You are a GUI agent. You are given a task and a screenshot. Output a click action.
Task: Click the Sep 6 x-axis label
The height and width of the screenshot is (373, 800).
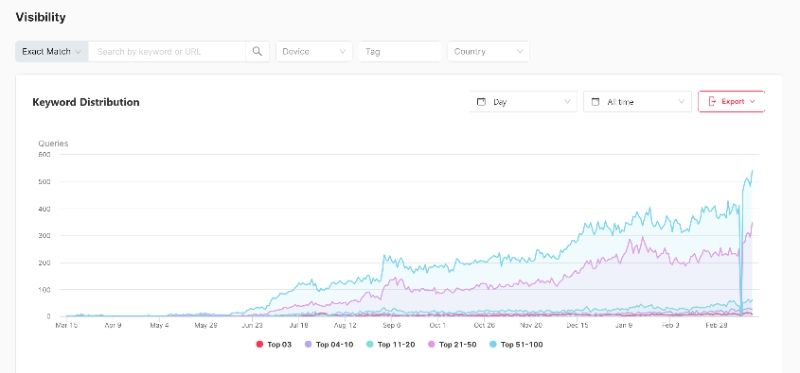coord(392,325)
